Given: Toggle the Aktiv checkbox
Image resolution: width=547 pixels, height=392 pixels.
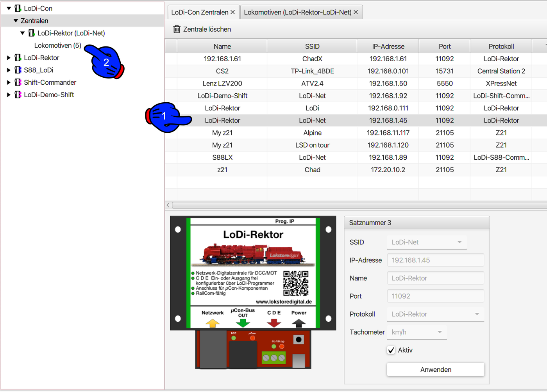Looking at the screenshot, I should click(391, 350).
